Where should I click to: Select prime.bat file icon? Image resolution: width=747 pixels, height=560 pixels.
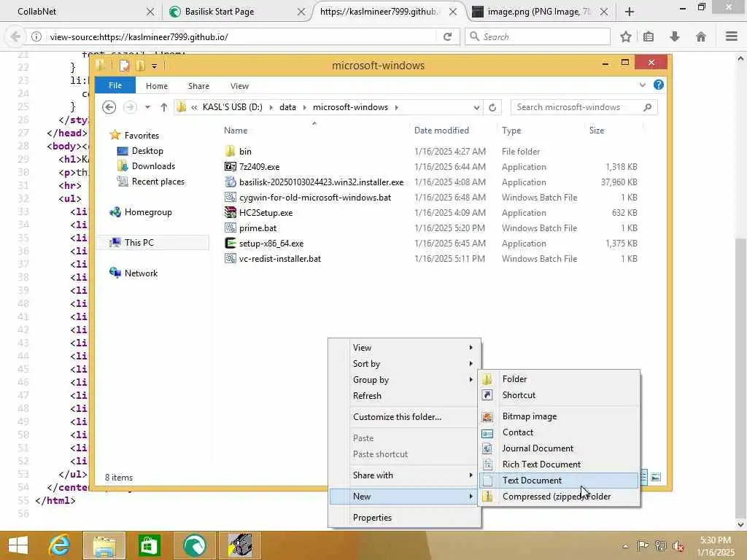[x=230, y=228]
